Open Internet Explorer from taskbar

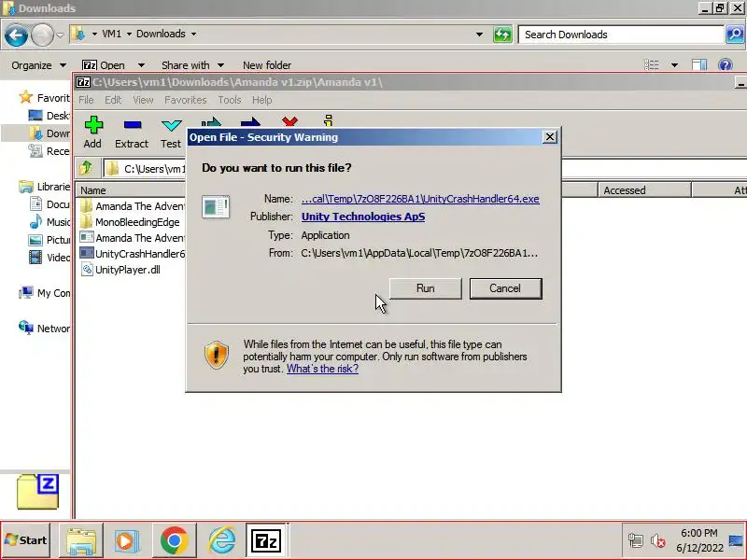(x=221, y=540)
